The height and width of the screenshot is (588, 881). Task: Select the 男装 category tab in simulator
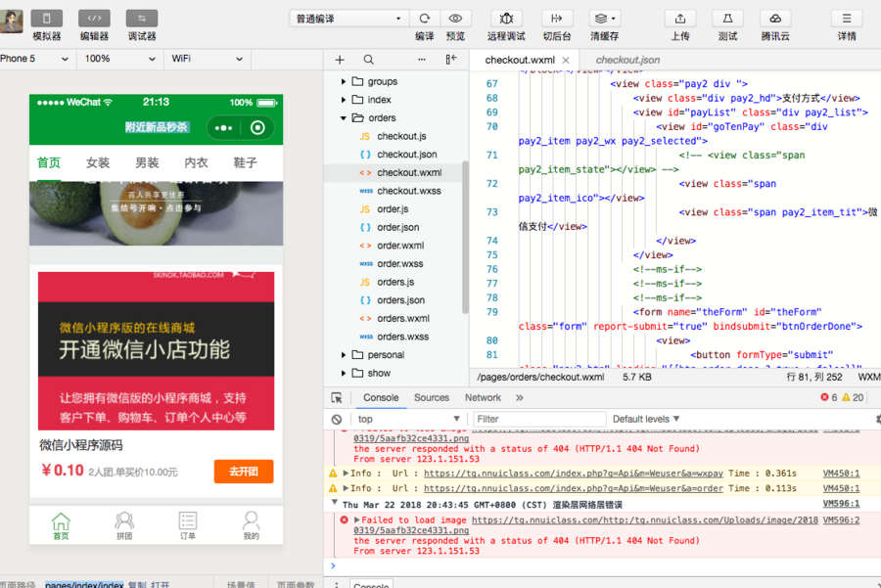[x=147, y=162]
